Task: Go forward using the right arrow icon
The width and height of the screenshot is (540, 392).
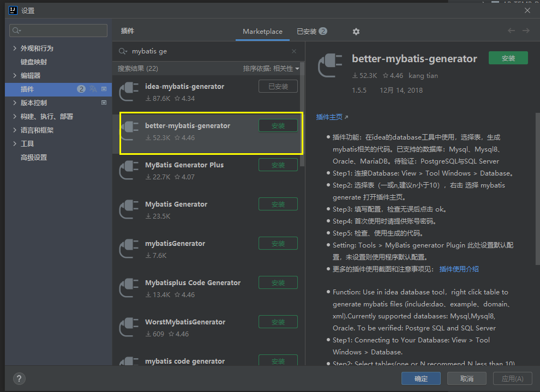Action: click(526, 31)
